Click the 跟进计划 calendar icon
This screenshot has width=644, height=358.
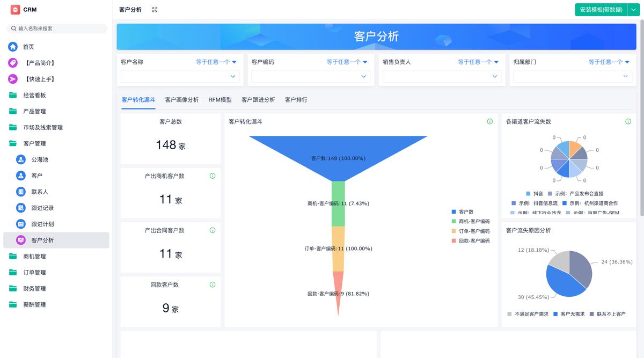coord(21,224)
